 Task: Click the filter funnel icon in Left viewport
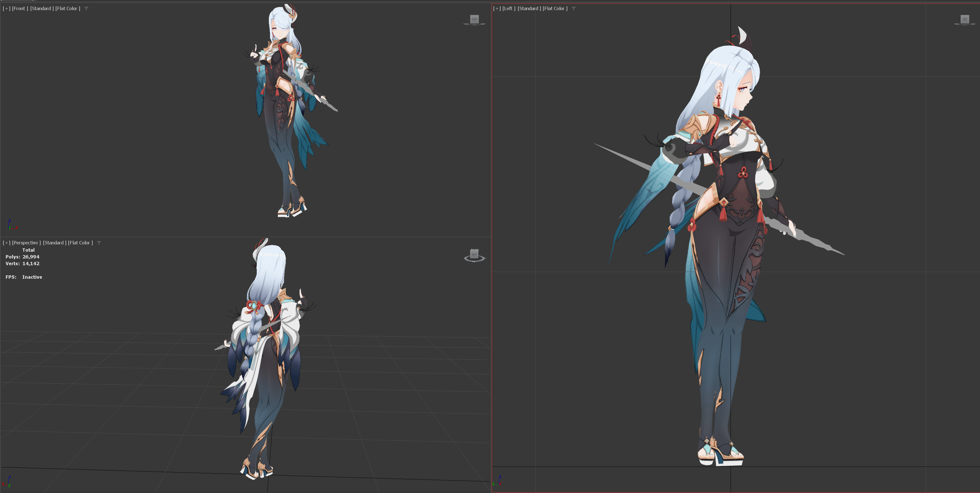coord(573,8)
